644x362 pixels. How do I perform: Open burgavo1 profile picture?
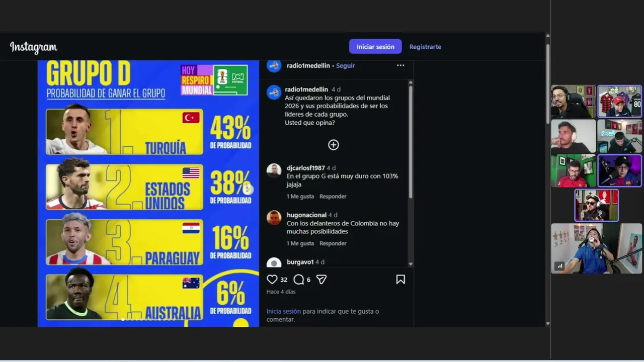274,263
